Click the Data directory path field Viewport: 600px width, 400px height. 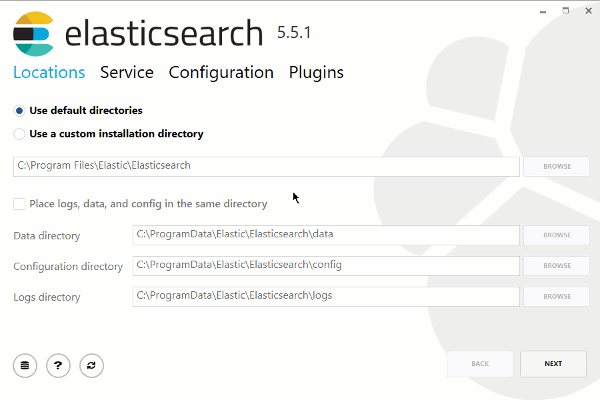[326, 235]
